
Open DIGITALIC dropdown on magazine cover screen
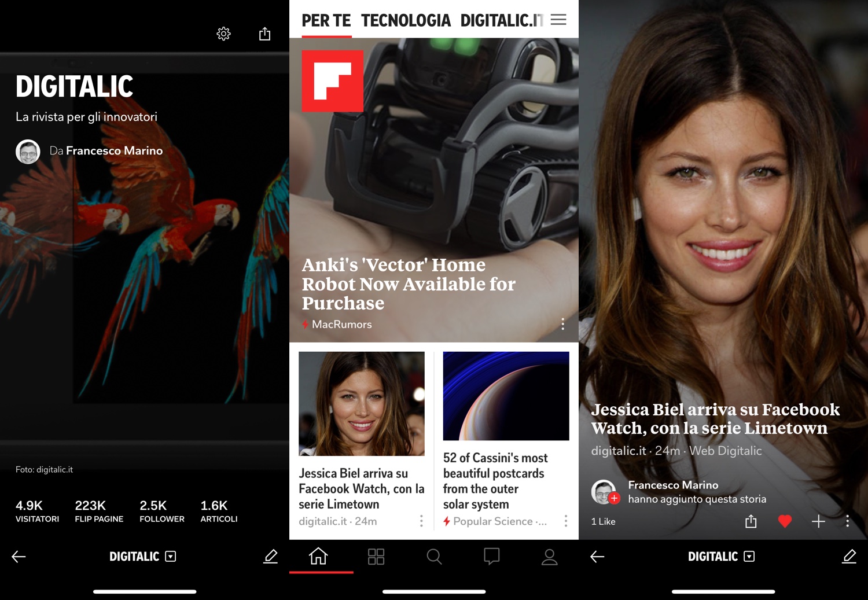[142, 557]
